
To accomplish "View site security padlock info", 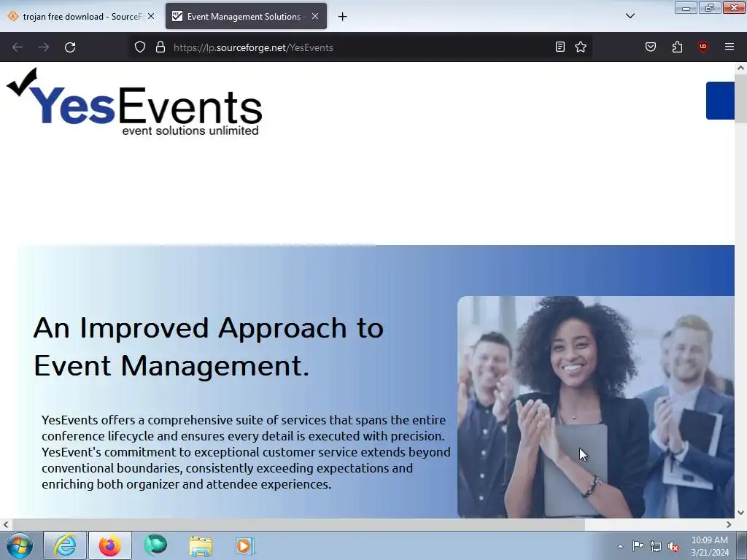I will [160, 47].
